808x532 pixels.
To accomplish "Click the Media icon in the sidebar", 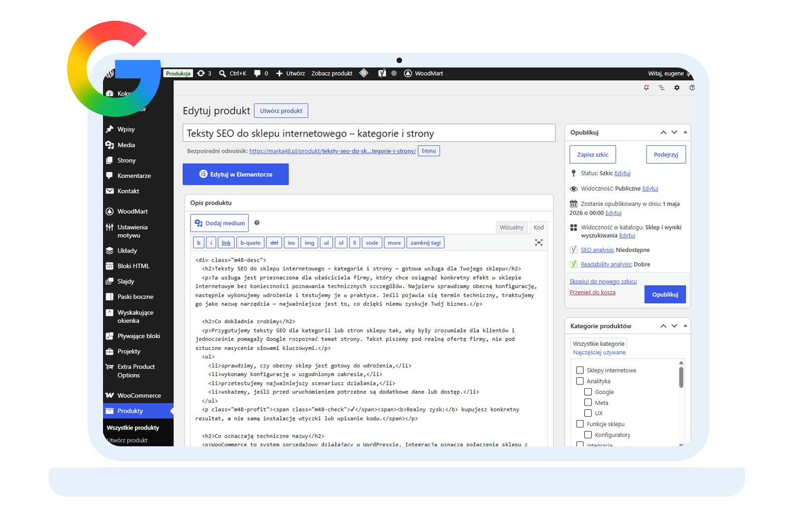I will click(109, 145).
